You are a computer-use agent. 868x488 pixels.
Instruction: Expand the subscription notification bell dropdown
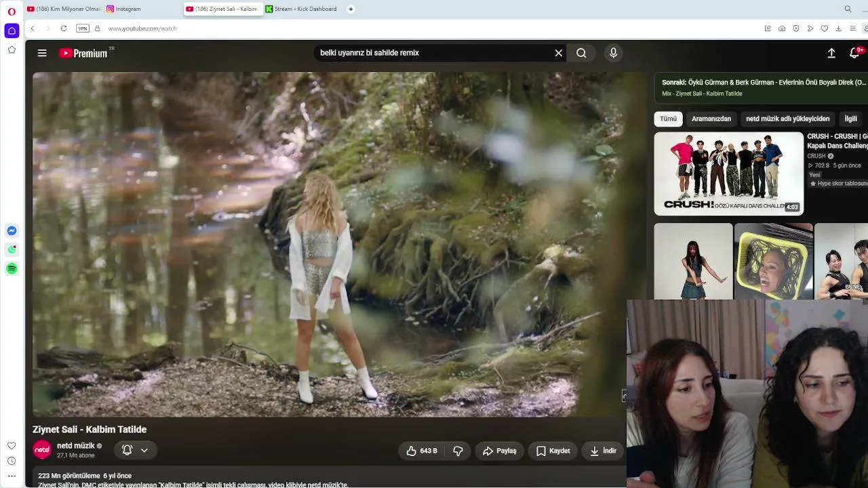(x=136, y=450)
